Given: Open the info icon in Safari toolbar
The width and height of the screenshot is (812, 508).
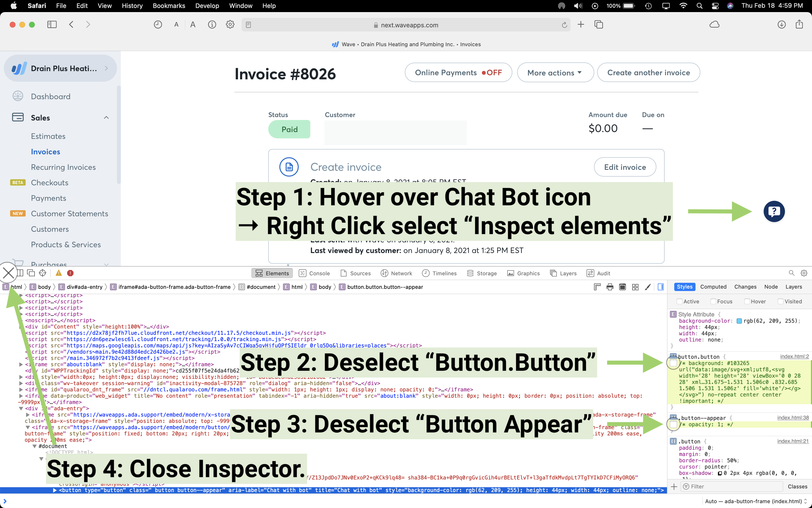Looking at the screenshot, I should coord(212,24).
